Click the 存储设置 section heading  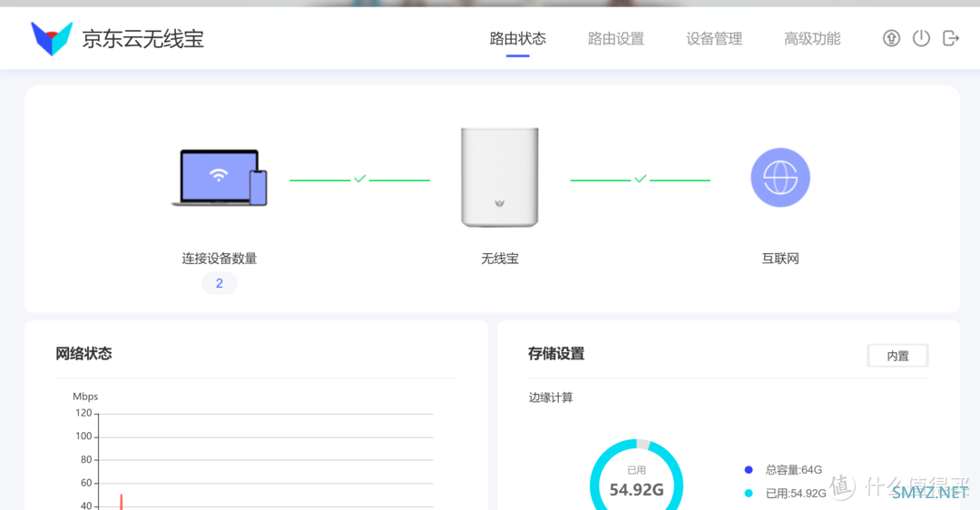[556, 354]
